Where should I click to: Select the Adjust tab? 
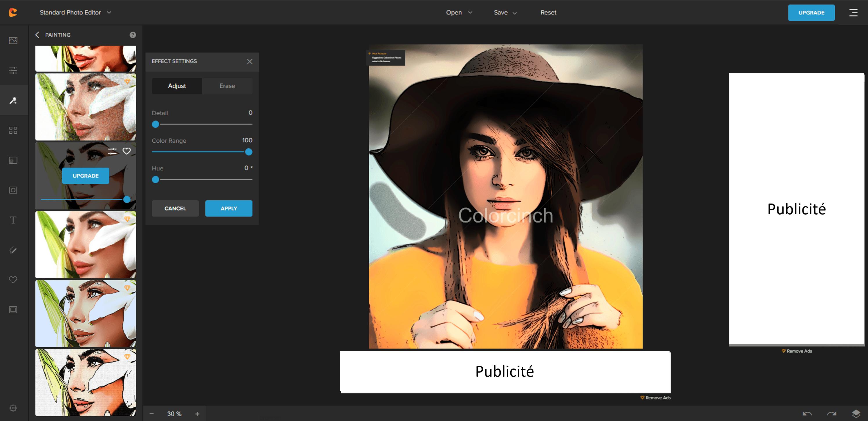coord(177,86)
